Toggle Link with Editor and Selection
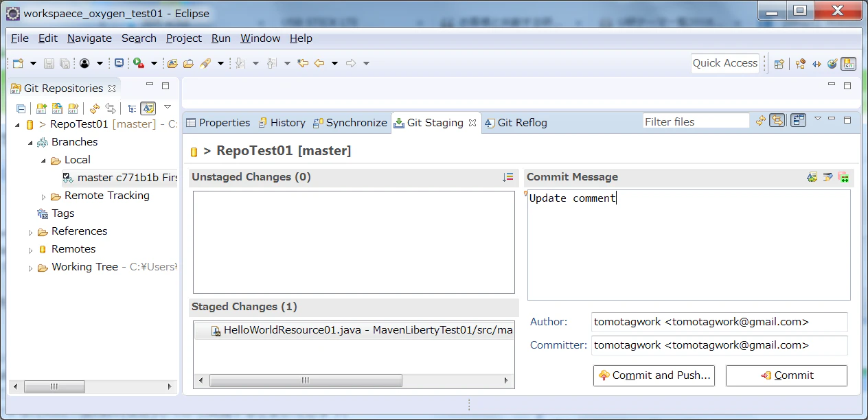 click(x=777, y=121)
